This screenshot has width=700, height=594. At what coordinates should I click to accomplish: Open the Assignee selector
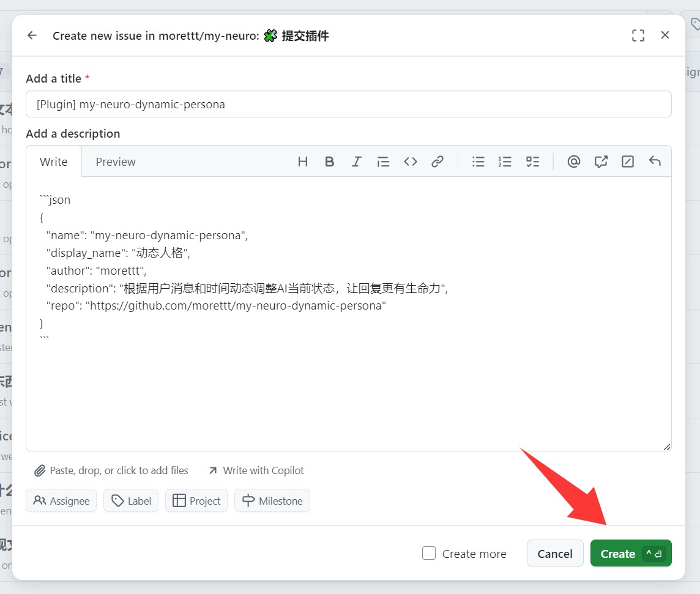[61, 501]
